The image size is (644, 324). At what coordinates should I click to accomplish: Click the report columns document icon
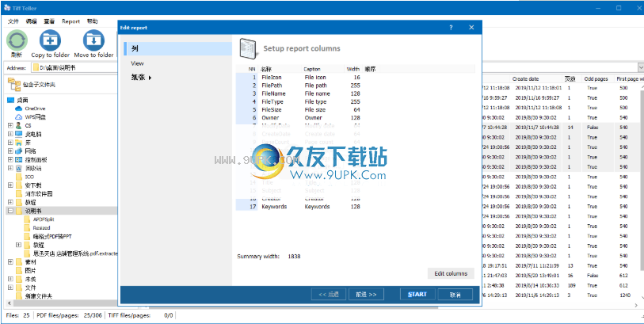click(x=248, y=48)
